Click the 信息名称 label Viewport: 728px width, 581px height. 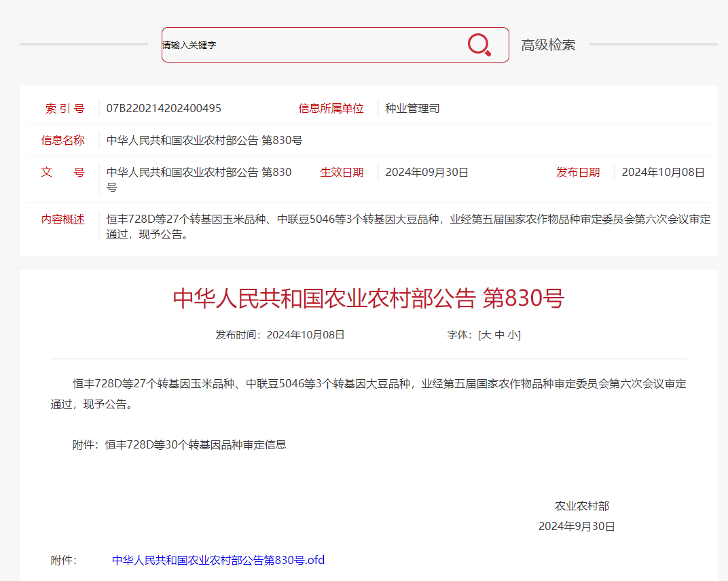point(62,140)
